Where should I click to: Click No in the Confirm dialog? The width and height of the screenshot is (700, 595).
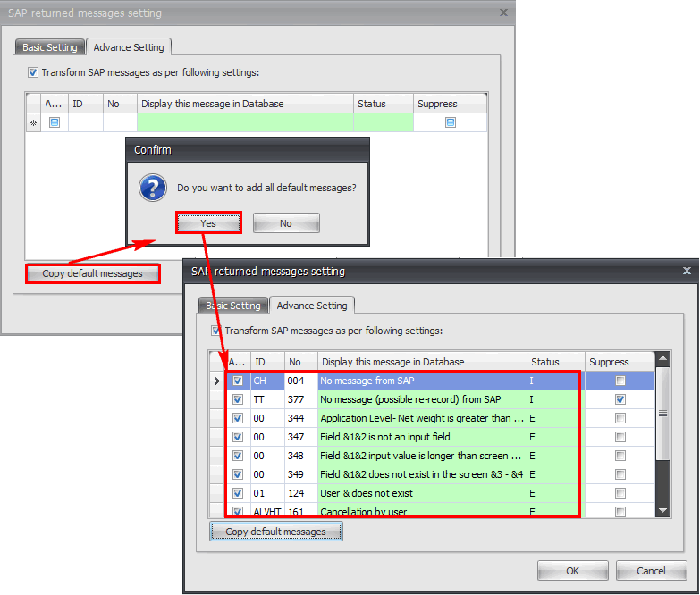285,223
